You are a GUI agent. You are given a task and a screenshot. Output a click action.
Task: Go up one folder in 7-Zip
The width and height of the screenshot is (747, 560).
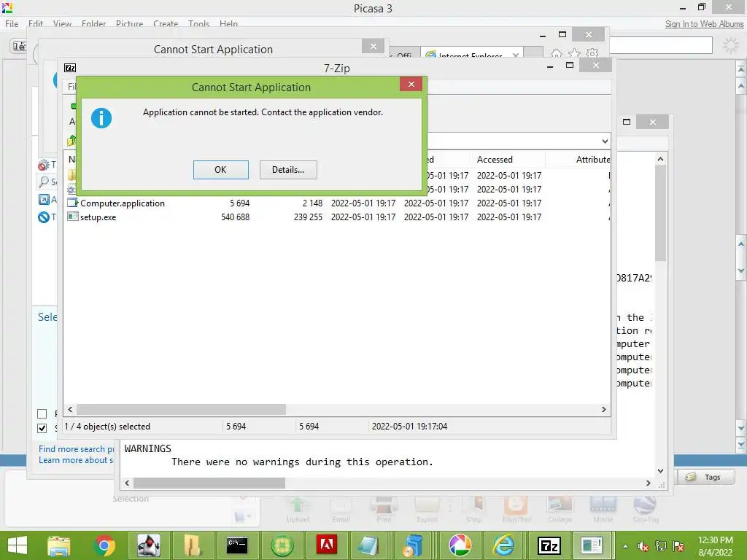click(x=71, y=141)
